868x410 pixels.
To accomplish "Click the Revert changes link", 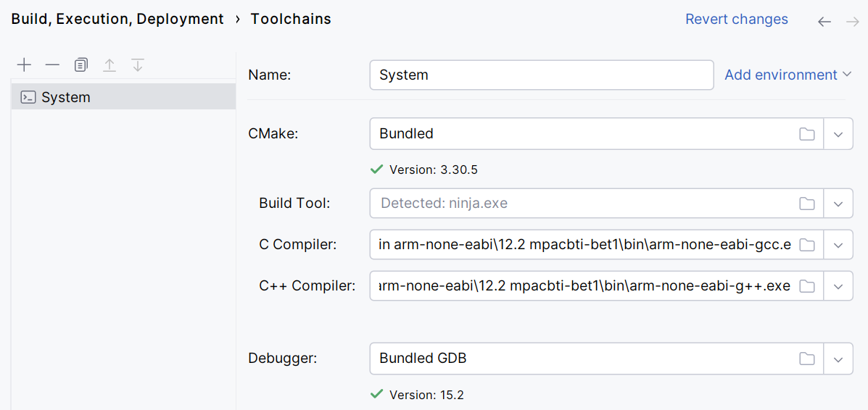I will (736, 20).
